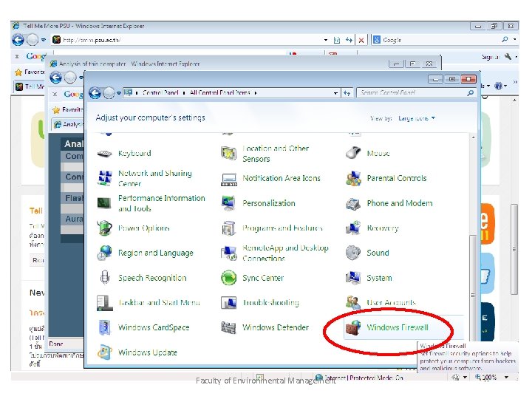Open the Notification Area Icons icon
Screen dimensions: 532x399
pos(228,179)
